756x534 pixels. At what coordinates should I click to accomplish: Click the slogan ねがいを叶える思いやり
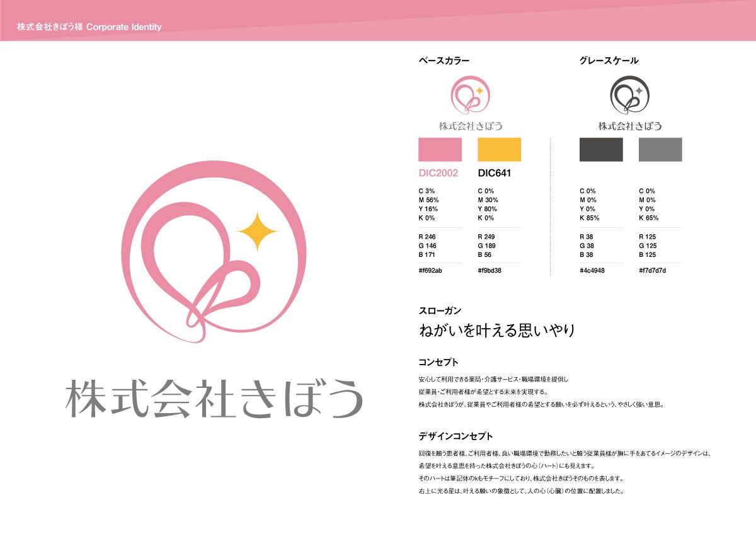(497, 330)
